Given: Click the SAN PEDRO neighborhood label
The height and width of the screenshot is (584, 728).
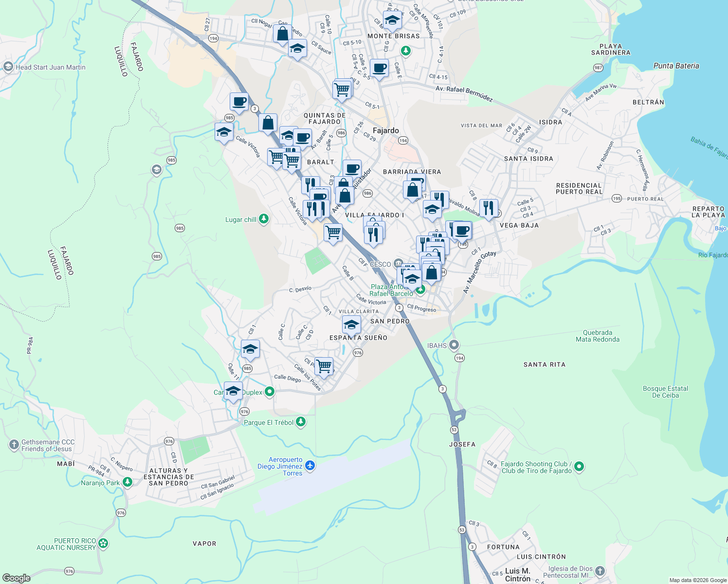Looking at the screenshot, I should tap(390, 321).
